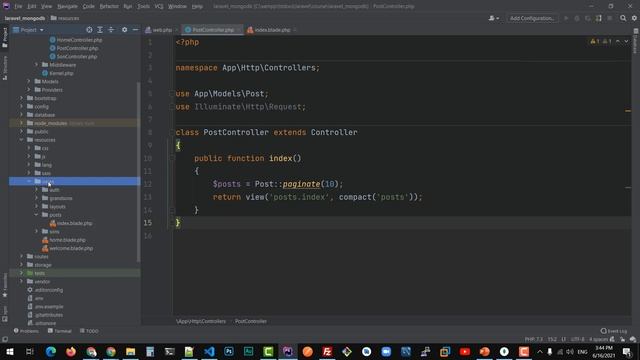640x360 pixels.
Task: Click the Project side tab on left edge
Action: (x=5, y=38)
